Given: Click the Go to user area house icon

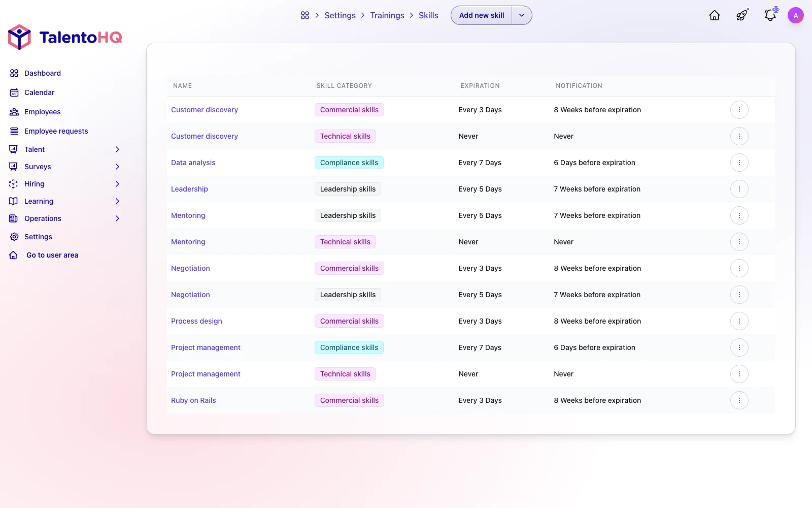Looking at the screenshot, I should (x=14, y=255).
